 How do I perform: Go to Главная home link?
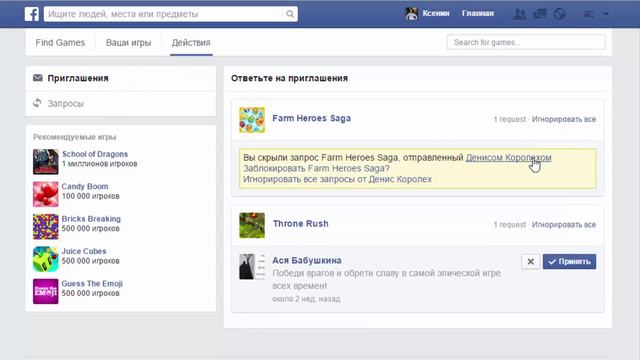click(x=478, y=13)
